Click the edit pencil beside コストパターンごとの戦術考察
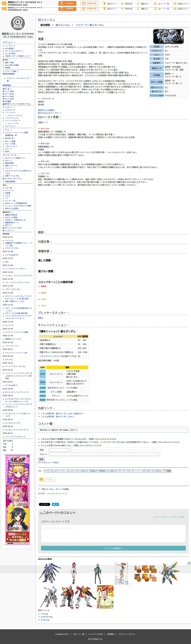This screenshot has width=191, height=644. 75,282
